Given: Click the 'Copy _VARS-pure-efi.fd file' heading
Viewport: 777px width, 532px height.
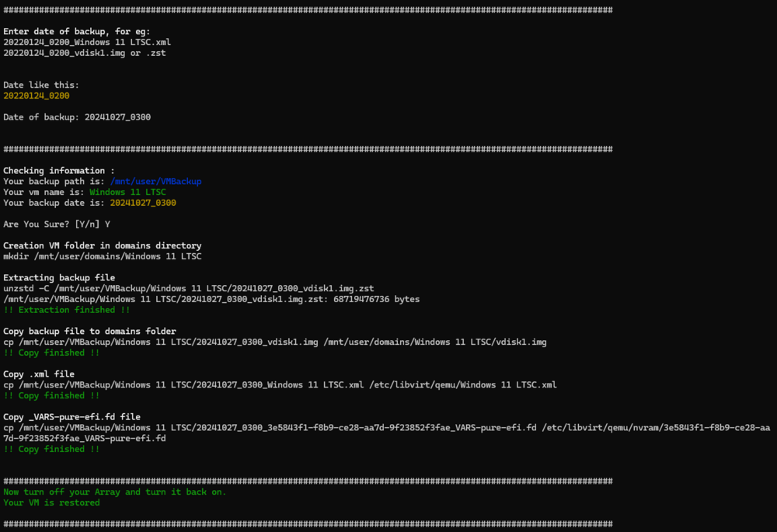Looking at the screenshot, I should [71, 417].
